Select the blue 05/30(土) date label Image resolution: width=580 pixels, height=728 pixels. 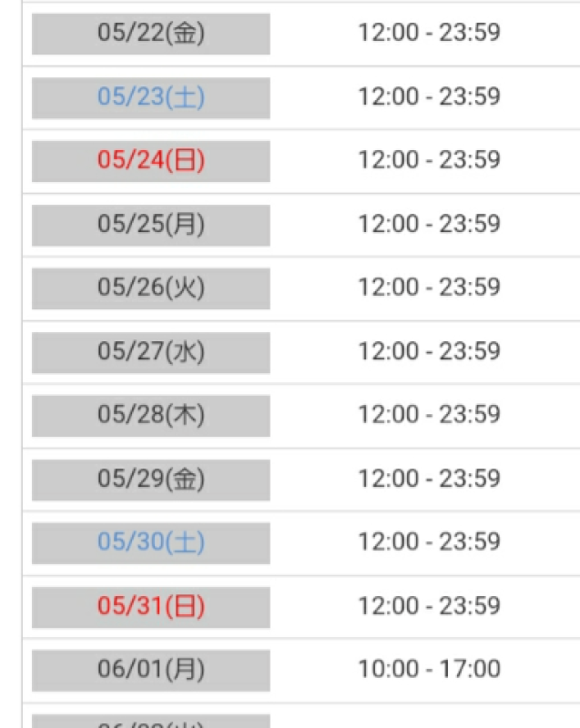(151, 542)
